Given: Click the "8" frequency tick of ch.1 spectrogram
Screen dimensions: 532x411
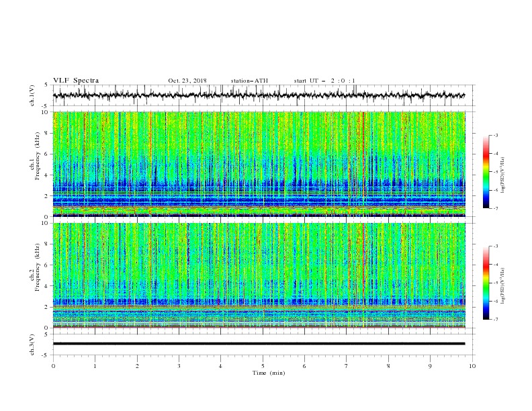Looking at the screenshot, I should [47, 133].
